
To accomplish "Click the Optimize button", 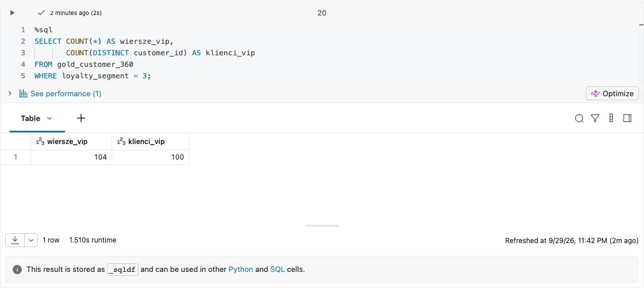I will click(x=612, y=93).
